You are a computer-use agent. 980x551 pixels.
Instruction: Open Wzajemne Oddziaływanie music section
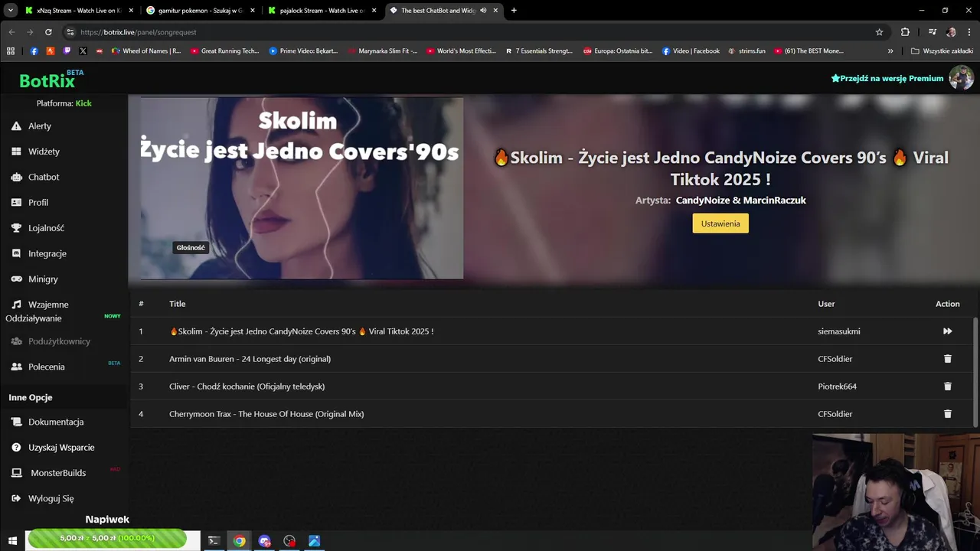(x=37, y=311)
